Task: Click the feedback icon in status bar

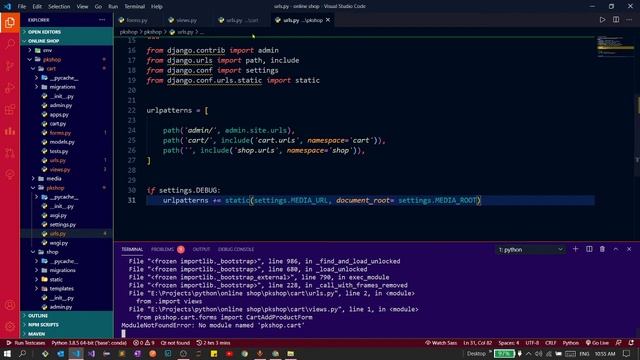Action: click(619, 343)
